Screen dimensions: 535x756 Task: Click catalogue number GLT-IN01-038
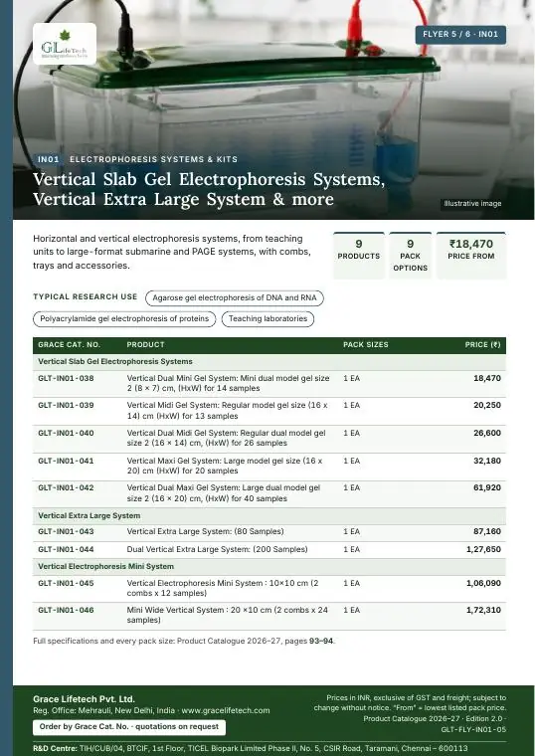tap(66, 378)
